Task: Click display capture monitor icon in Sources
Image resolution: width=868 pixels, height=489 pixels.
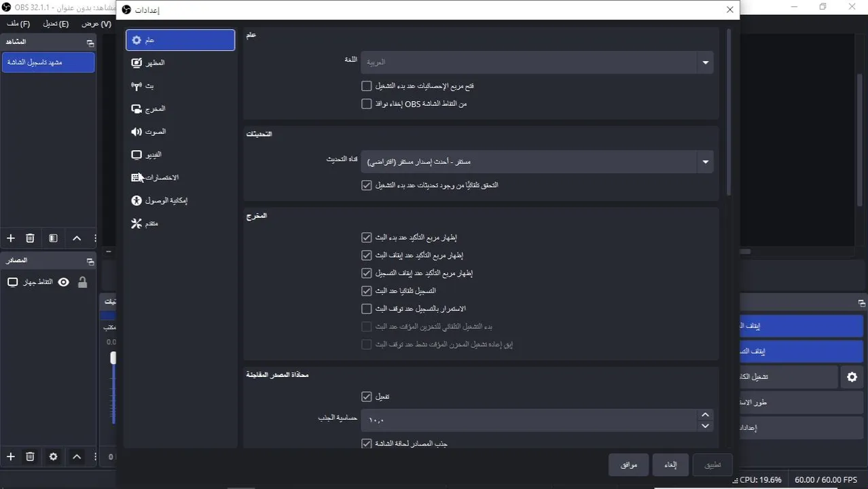Action: 12,282
